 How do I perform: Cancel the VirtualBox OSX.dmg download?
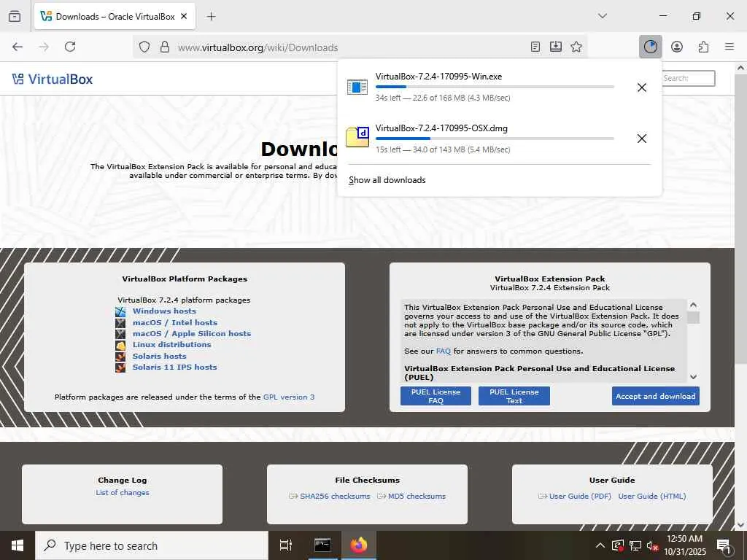click(x=642, y=139)
